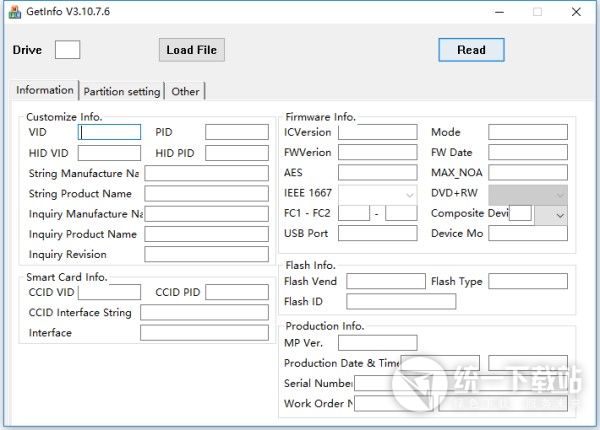Screen dimensions: 600x430
Task: Click the Inquiry Revision field
Action: [206, 255]
